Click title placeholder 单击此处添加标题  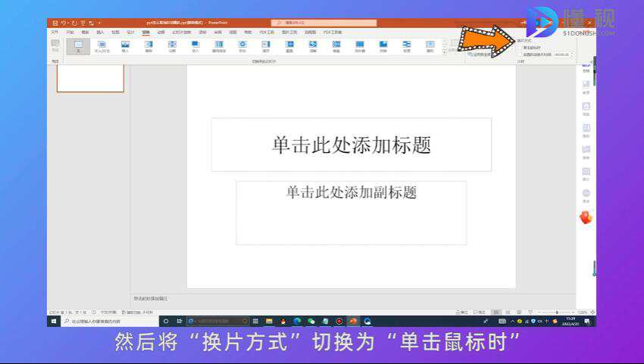352,145
